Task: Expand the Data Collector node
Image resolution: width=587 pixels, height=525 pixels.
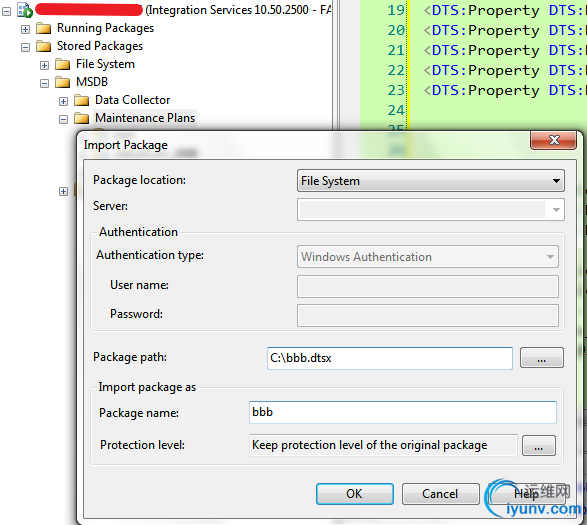Action: pos(64,101)
